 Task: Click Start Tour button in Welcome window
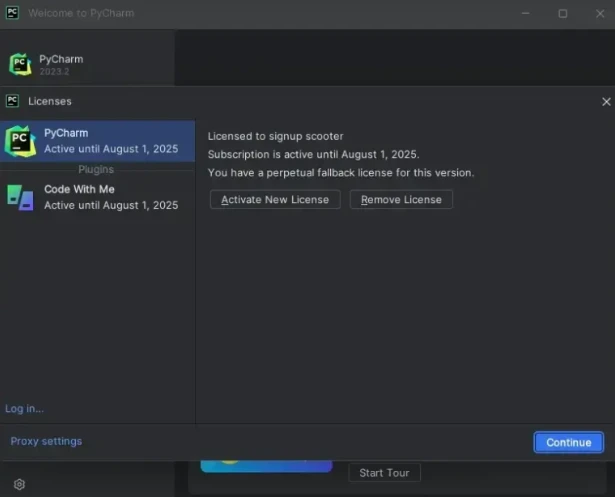[x=384, y=473]
